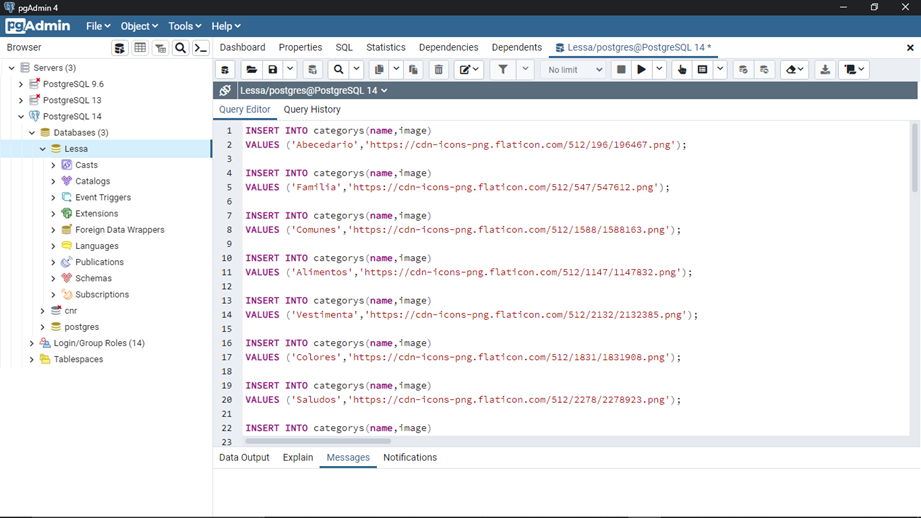Switch to the Statistics tab
921x518 pixels.
385,48
